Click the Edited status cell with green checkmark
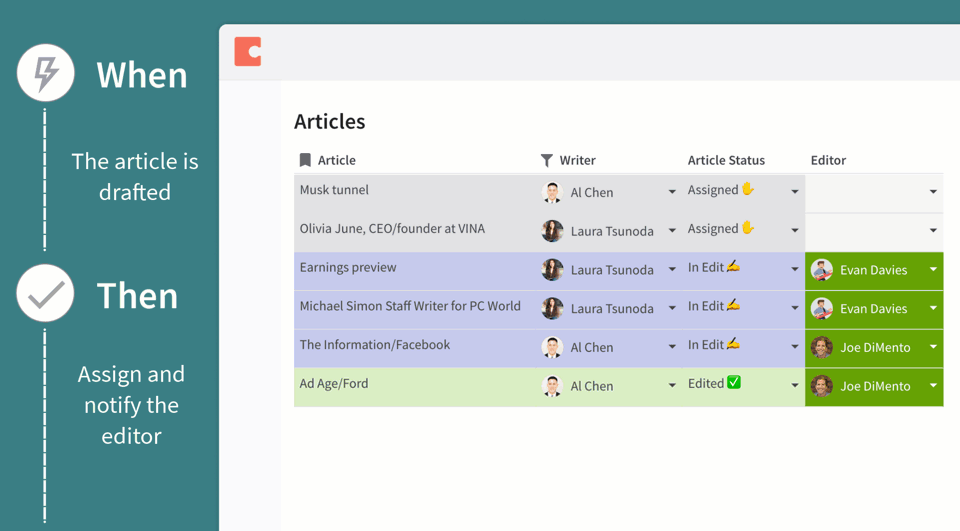This screenshot has width=960, height=531. (714, 384)
